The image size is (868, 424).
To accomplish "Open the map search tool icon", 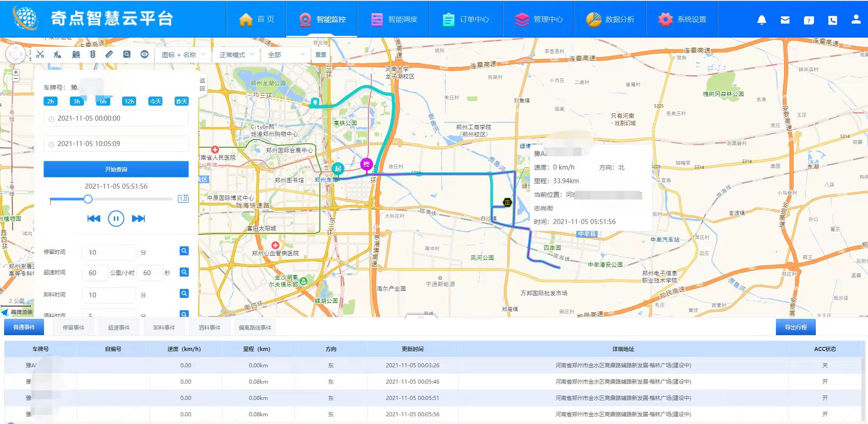I will coord(127,54).
